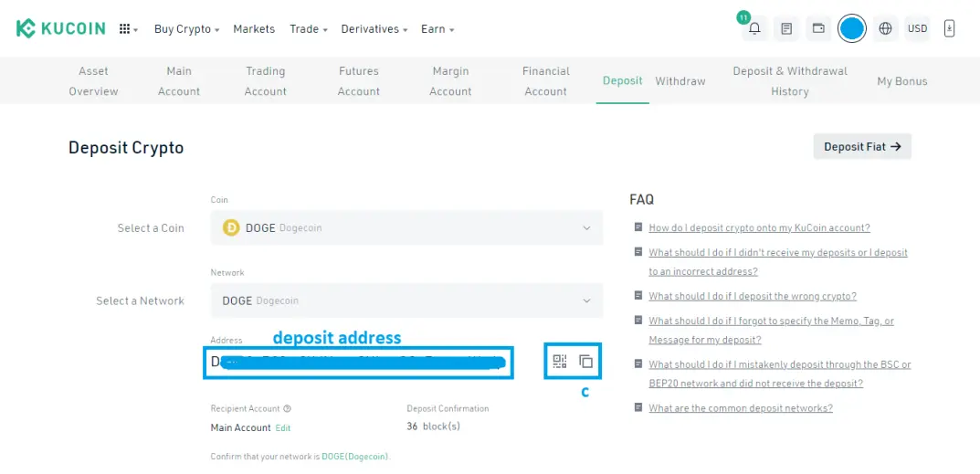This screenshot has height=474, width=980.
Task: Expand the Earn menu
Action: coord(437,28)
